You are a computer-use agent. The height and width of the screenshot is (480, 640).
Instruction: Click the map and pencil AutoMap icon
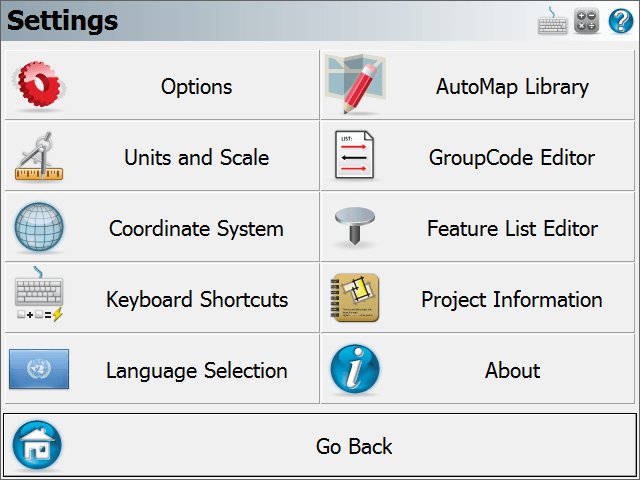pos(355,84)
